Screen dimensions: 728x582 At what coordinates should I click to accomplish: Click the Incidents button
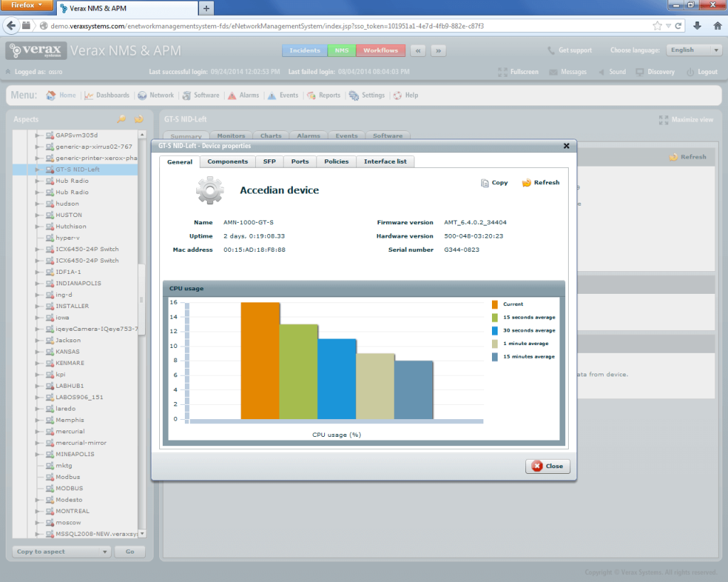pyautogui.click(x=305, y=51)
